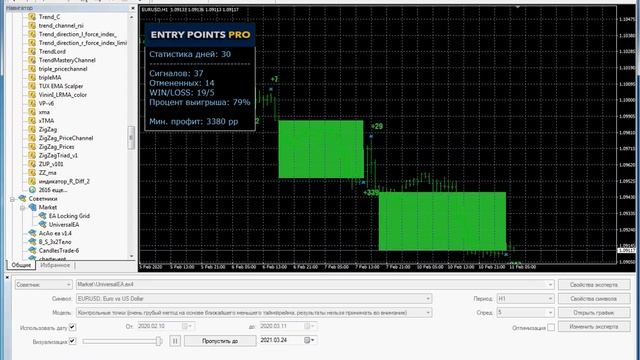
Task: Select the ZUP_v101 indicator icon
Action: coord(32,164)
